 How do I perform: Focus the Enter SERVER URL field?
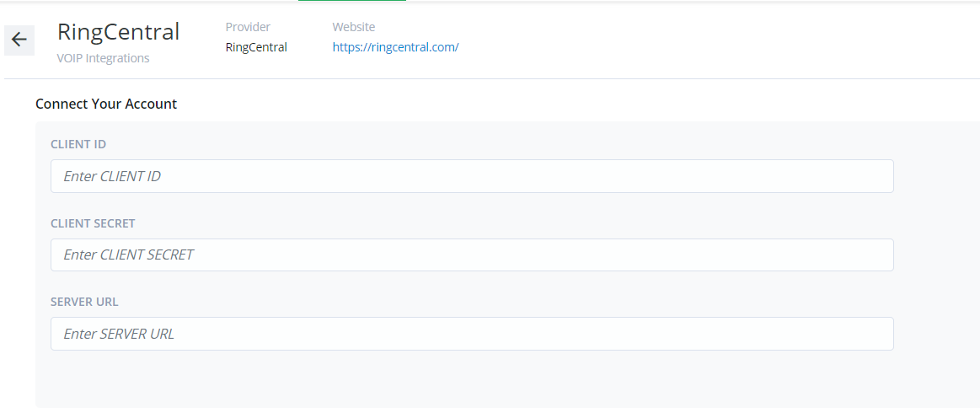pos(472,334)
